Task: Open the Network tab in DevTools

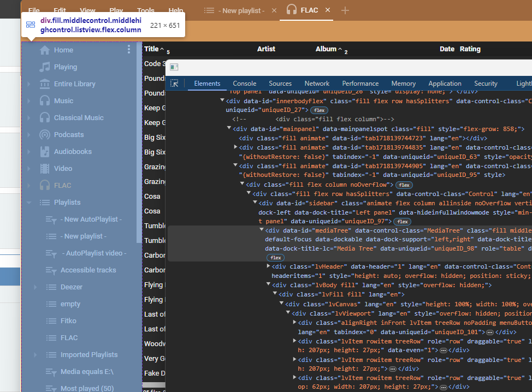Action: pyautogui.click(x=317, y=84)
